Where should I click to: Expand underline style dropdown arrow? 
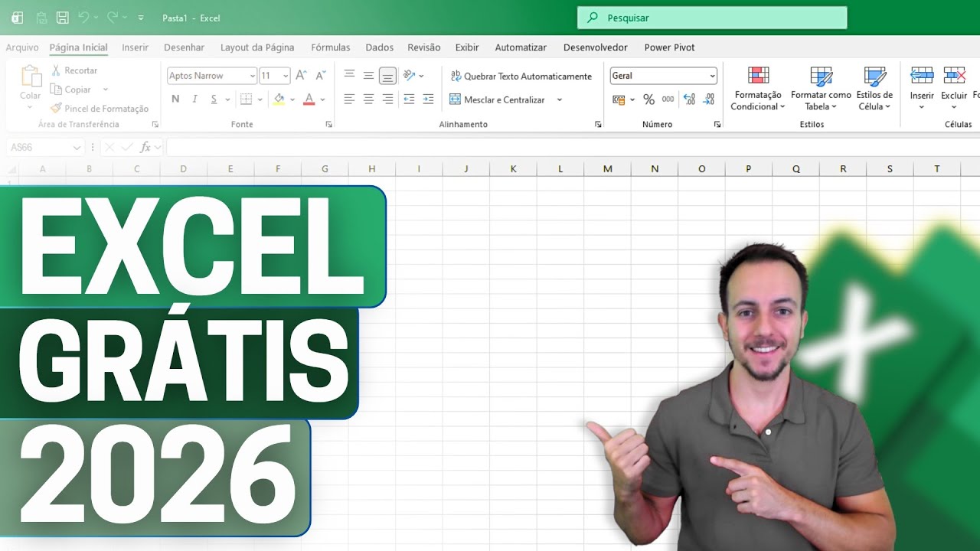point(228,99)
